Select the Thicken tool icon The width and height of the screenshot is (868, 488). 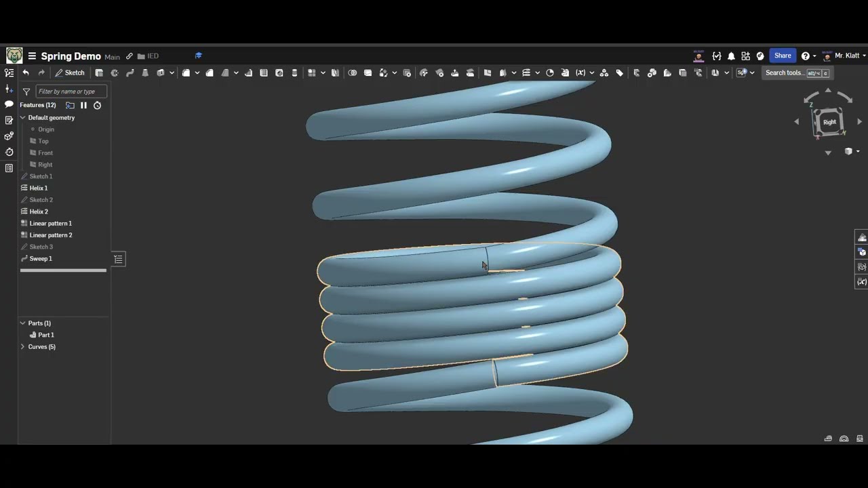coord(161,73)
